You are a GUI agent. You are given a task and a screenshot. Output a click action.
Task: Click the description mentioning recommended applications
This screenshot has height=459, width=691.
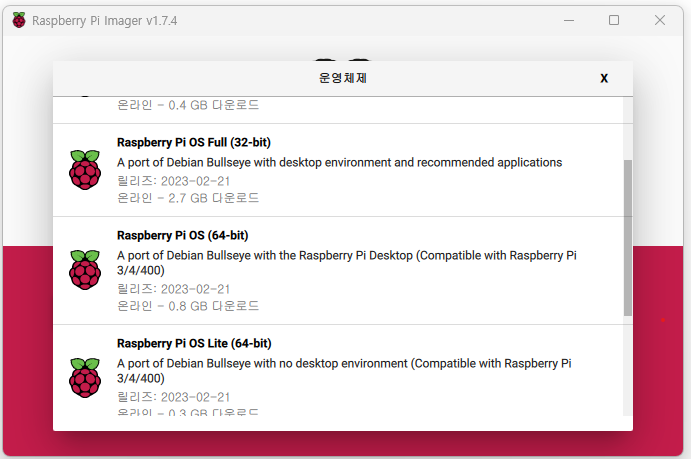pyautogui.click(x=339, y=163)
